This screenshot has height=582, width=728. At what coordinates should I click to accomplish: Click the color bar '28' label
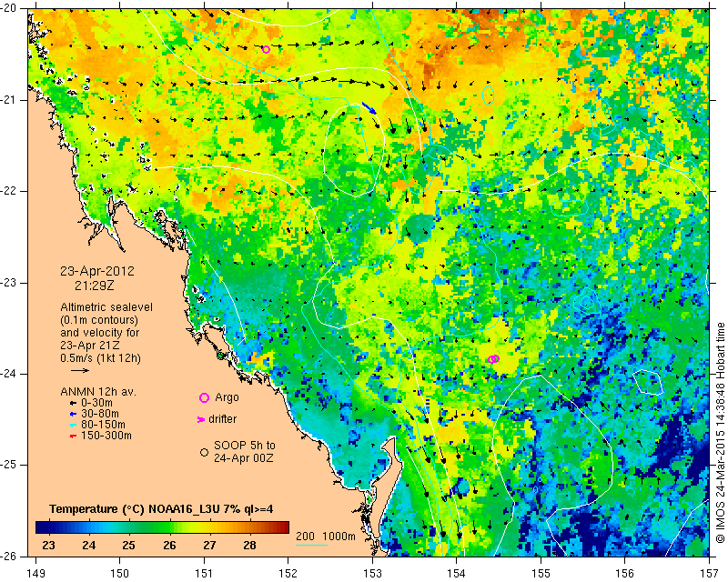click(x=249, y=546)
